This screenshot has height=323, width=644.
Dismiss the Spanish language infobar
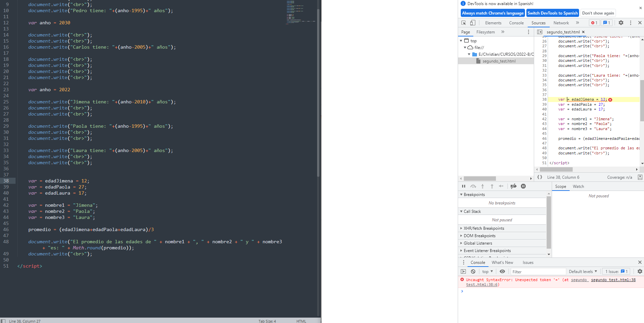640,8
